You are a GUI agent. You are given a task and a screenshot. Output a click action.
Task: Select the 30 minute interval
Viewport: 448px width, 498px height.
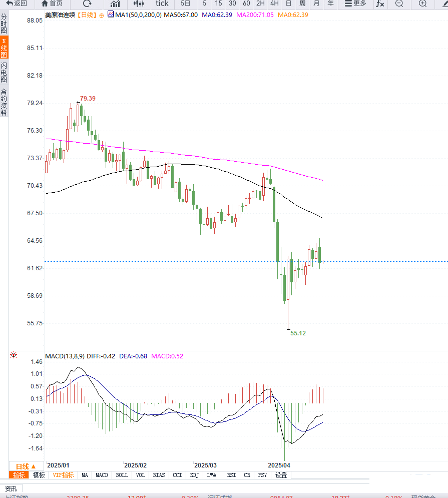tap(232, 4)
